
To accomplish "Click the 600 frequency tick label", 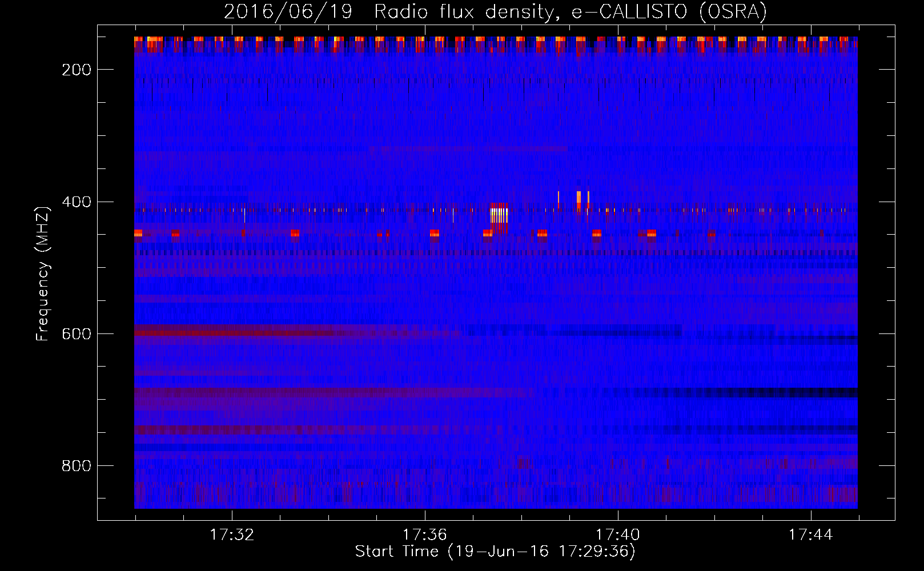I will 77,334.
